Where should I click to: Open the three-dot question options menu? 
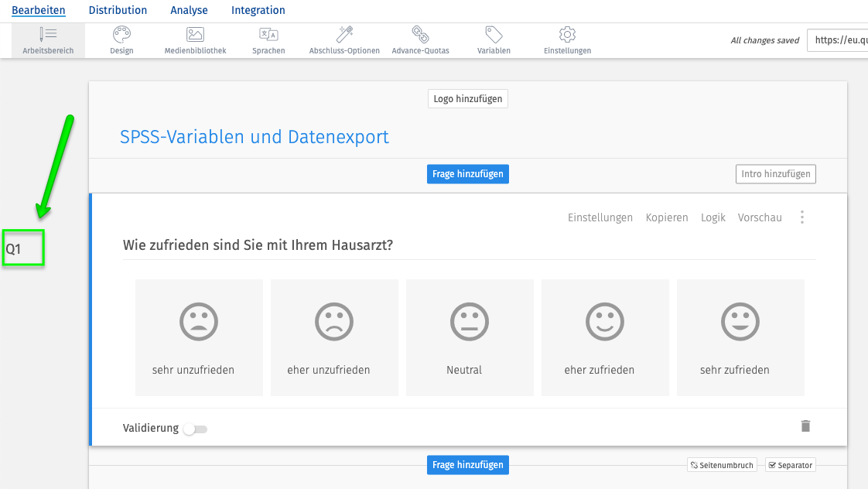click(802, 217)
